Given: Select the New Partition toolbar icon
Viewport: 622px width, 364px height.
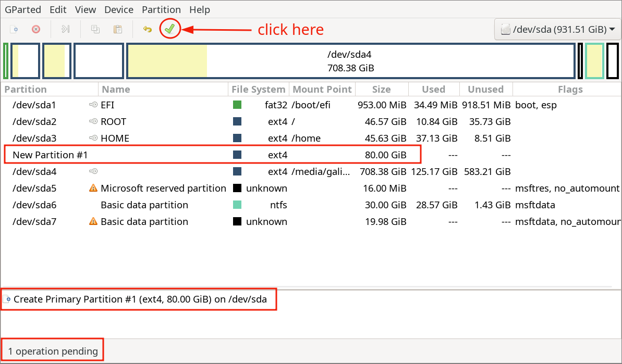Looking at the screenshot, I should click(15, 29).
